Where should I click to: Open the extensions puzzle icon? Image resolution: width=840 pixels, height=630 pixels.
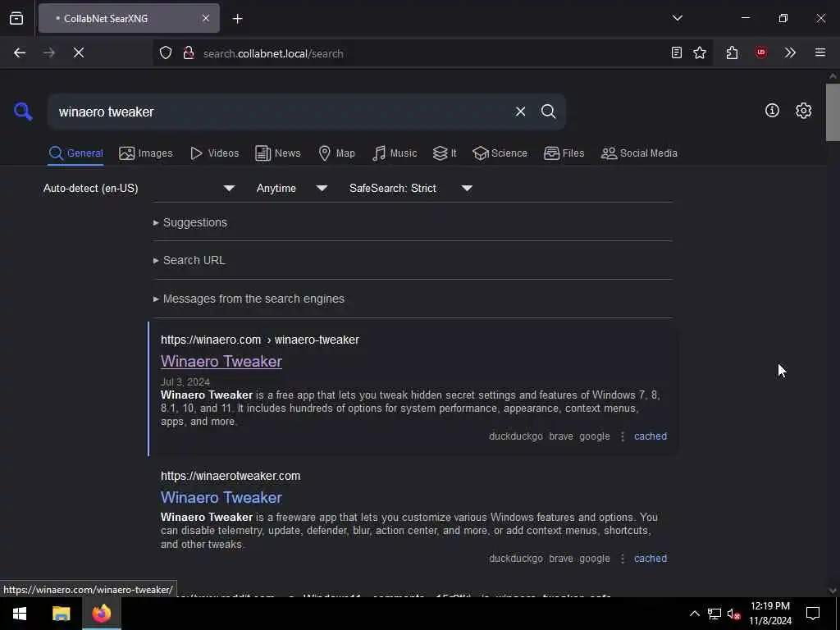click(x=733, y=52)
